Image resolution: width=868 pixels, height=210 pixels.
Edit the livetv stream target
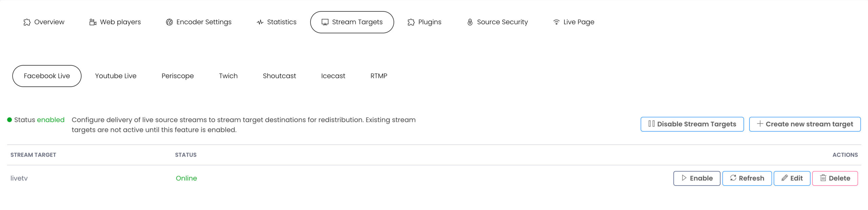click(x=792, y=178)
